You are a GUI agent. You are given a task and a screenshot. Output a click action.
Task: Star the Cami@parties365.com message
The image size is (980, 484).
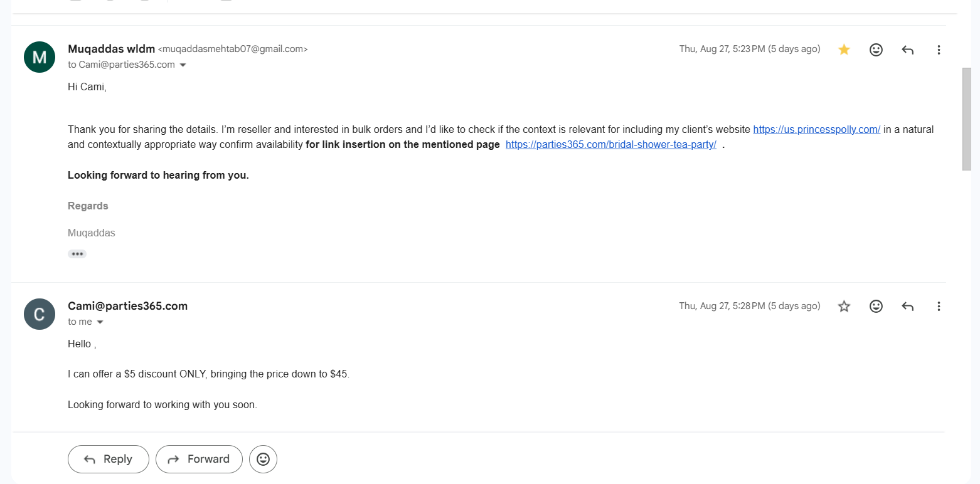click(x=844, y=306)
